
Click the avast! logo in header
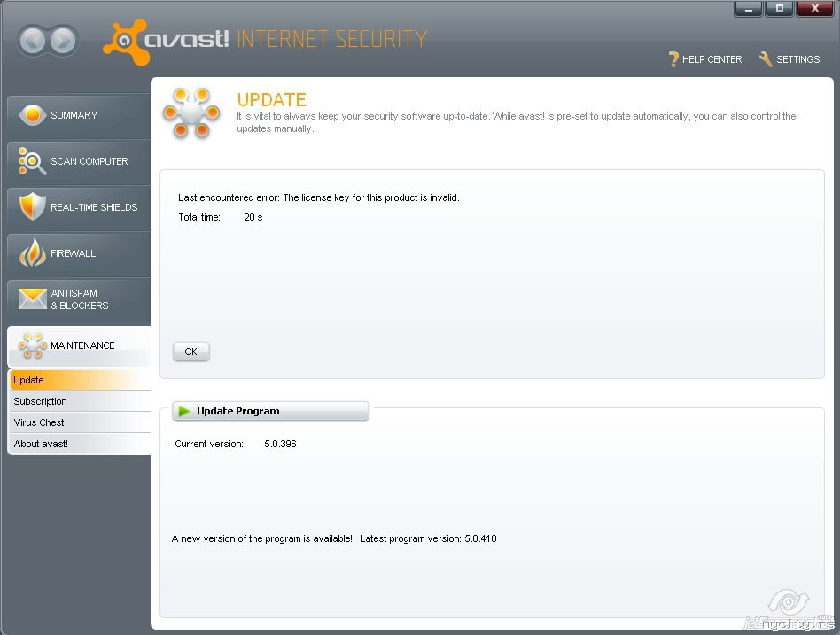point(168,39)
